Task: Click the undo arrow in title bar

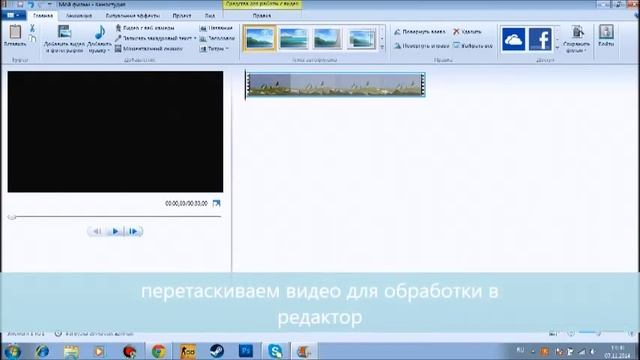Action: 31,4
